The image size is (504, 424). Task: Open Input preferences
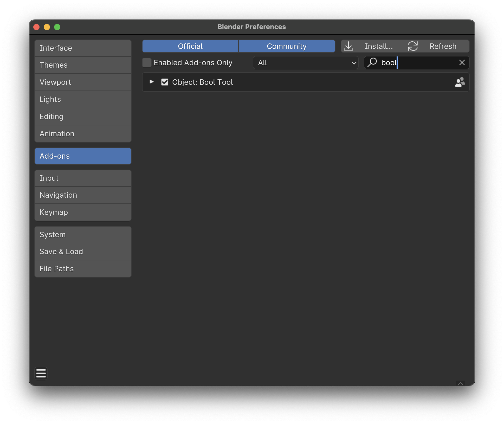(83, 178)
